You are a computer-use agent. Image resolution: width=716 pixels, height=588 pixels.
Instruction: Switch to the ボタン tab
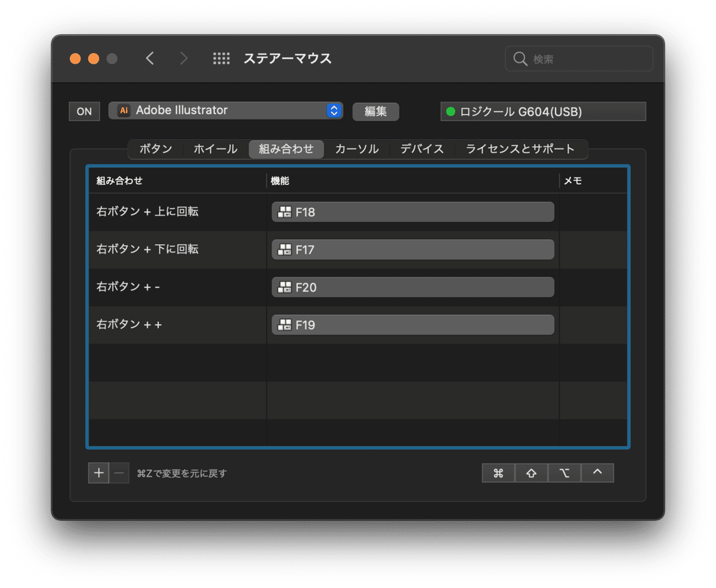tap(155, 149)
